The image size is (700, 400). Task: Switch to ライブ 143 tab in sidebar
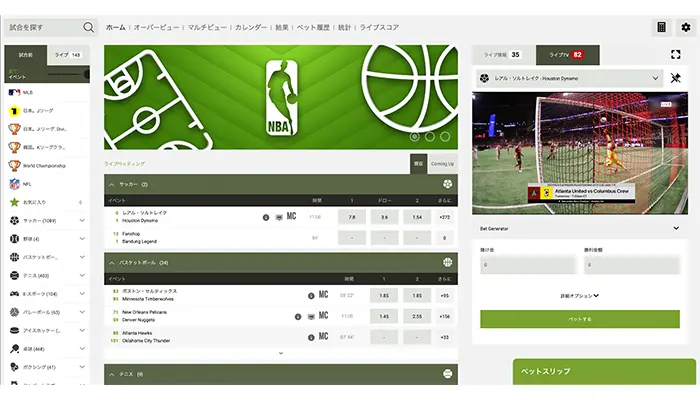[x=68, y=55]
